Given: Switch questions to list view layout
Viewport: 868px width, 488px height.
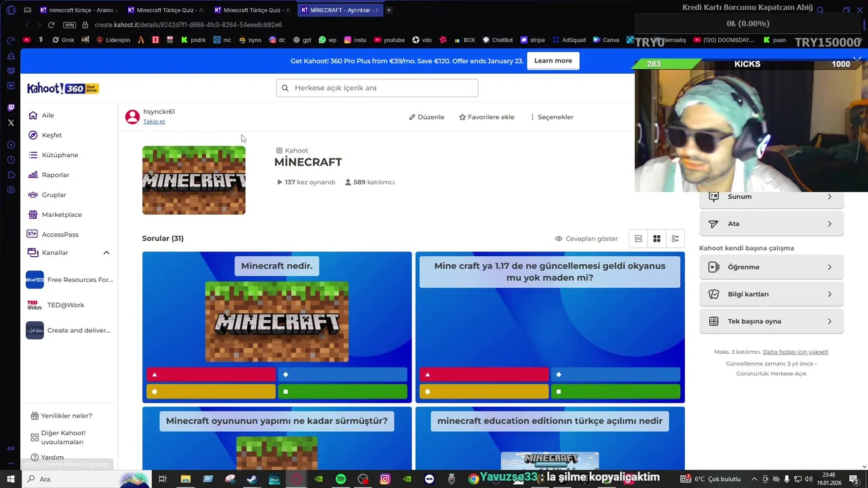Looking at the screenshot, I should (x=638, y=239).
